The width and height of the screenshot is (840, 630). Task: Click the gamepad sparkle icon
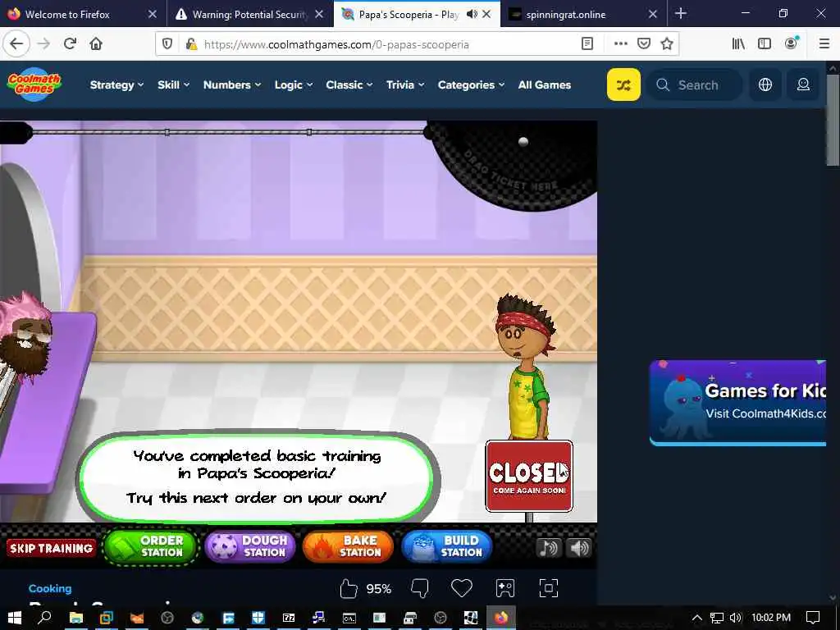[504, 589]
